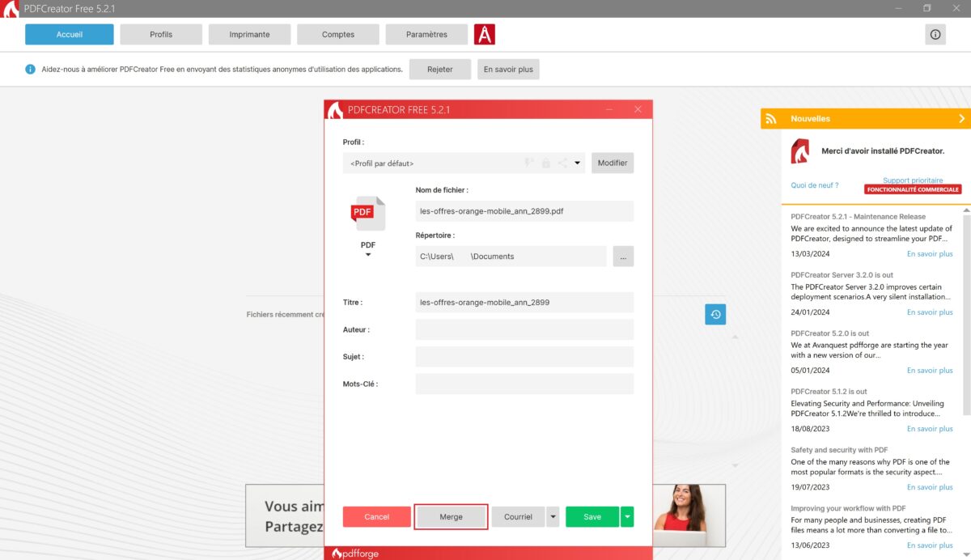
Task: Click the 'PDFCreator 5.1.2 is out' headline
Action: pos(829,392)
